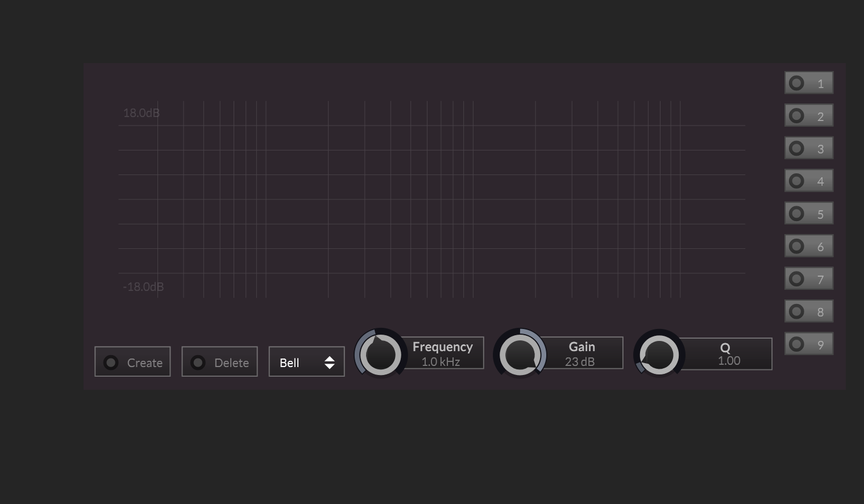Screen dimensions: 864x504
Task: Click the 18.0dB graph label
Action: point(142,113)
